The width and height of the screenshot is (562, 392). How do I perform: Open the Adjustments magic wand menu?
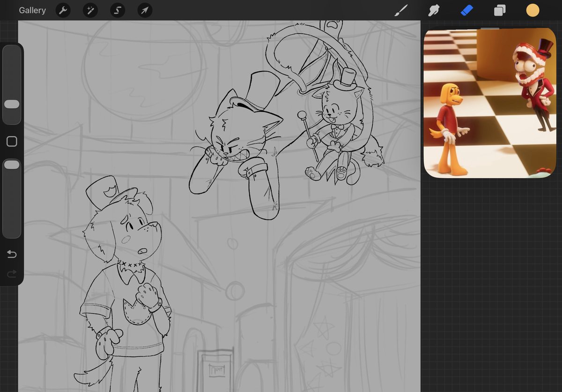click(x=90, y=10)
